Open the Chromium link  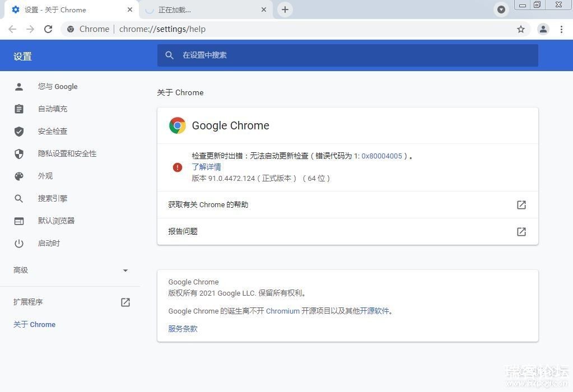click(x=283, y=311)
